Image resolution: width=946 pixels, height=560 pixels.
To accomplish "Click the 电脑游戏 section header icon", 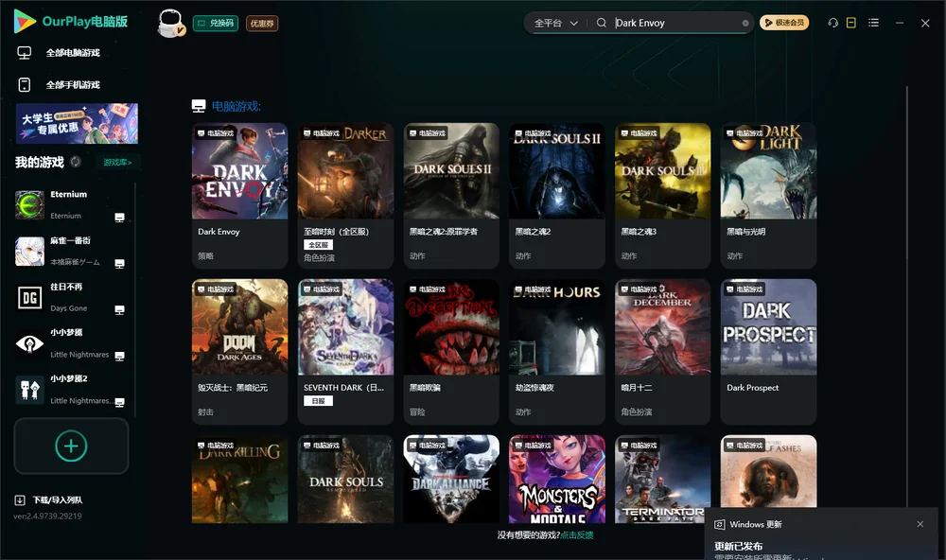I will (x=199, y=106).
